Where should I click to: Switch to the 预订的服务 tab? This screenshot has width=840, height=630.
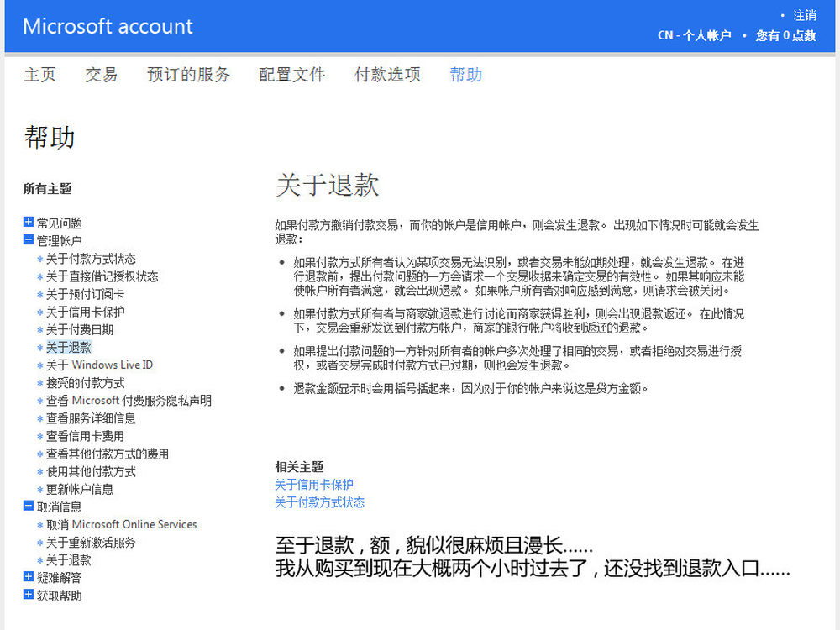coord(188,75)
